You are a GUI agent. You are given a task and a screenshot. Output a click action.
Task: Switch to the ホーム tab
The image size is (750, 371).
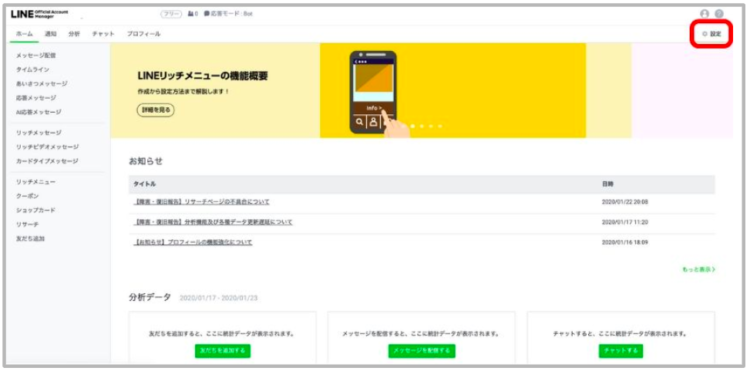(24, 34)
